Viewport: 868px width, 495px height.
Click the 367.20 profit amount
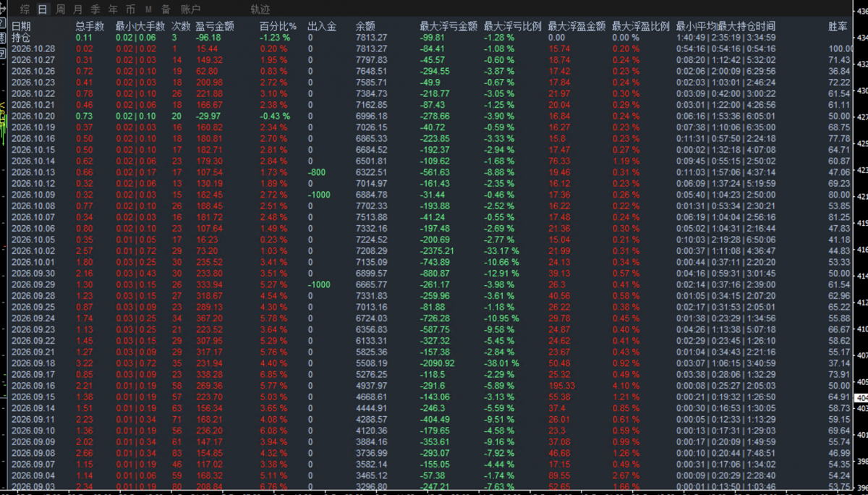[209, 318]
